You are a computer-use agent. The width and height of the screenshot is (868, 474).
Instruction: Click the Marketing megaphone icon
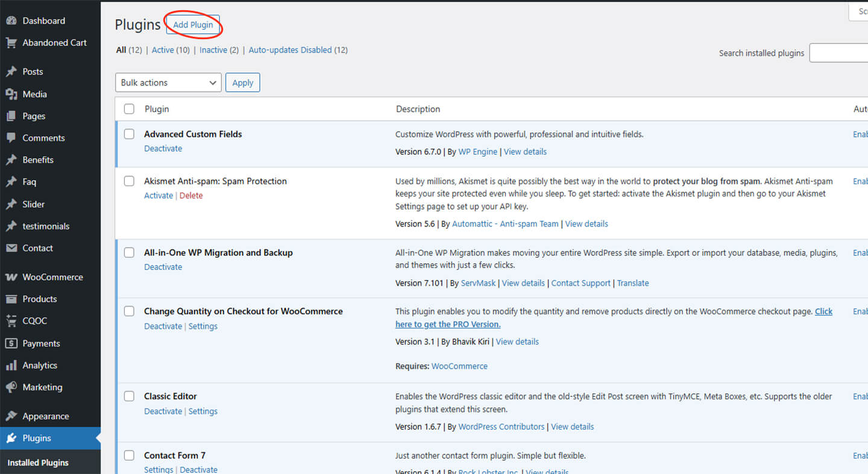coord(11,387)
